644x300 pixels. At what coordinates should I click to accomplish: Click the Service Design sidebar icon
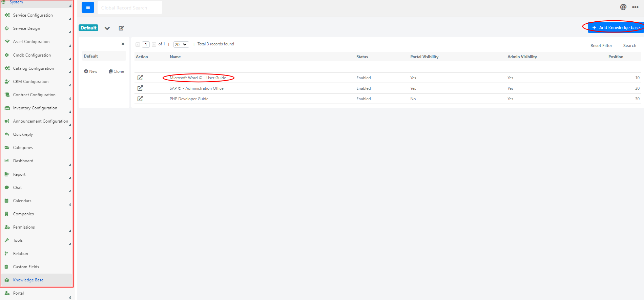7,28
